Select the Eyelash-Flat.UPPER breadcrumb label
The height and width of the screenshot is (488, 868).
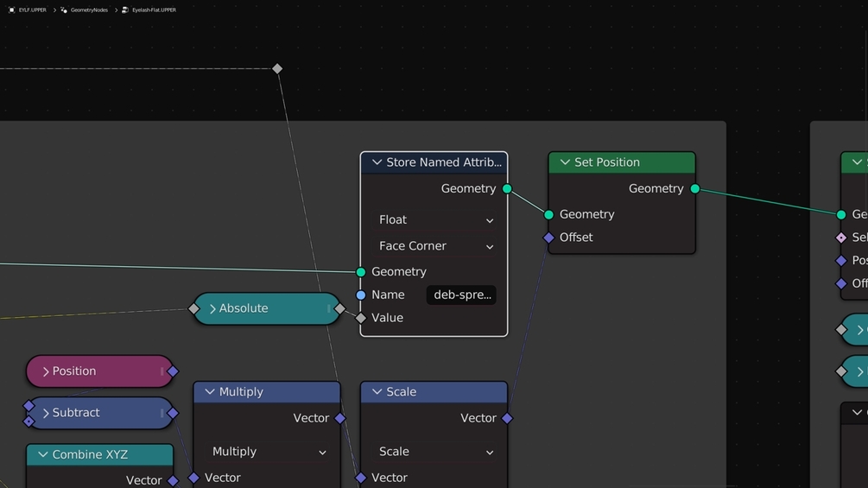point(154,10)
